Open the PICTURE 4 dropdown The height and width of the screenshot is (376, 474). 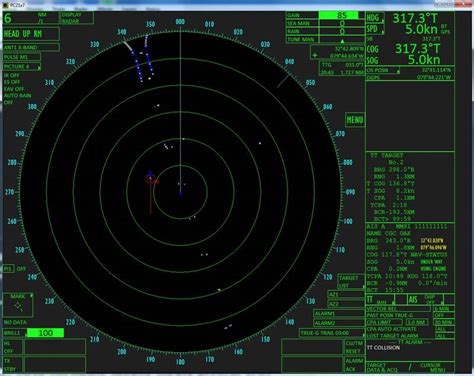(x=22, y=67)
